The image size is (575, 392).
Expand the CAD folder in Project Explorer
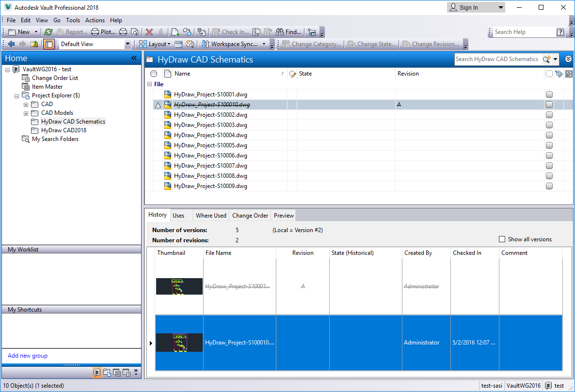tap(26, 104)
